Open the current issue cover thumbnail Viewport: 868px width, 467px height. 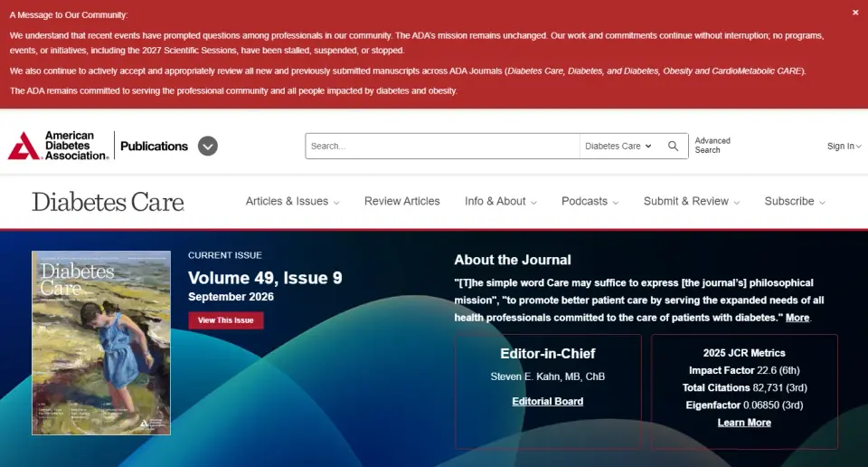pyautogui.click(x=101, y=343)
